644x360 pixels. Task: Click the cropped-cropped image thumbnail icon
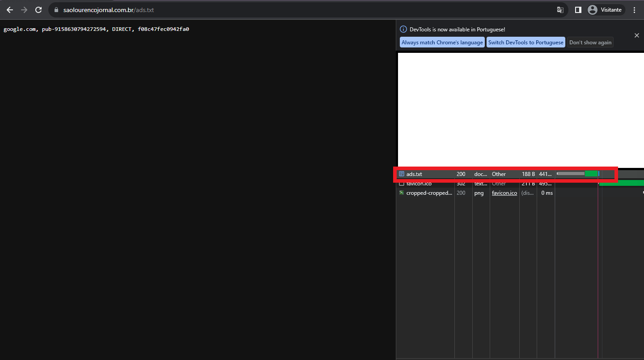(x=402, y=193)
